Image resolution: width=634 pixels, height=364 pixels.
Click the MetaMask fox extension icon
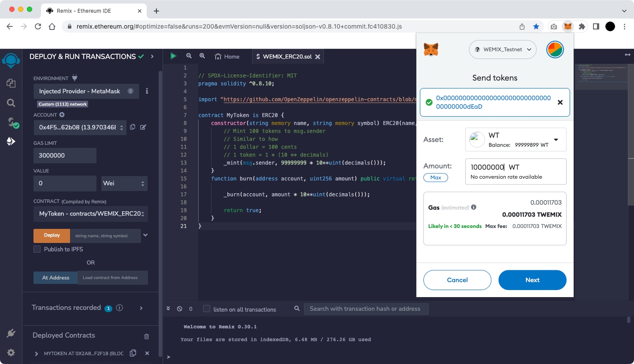568,26
